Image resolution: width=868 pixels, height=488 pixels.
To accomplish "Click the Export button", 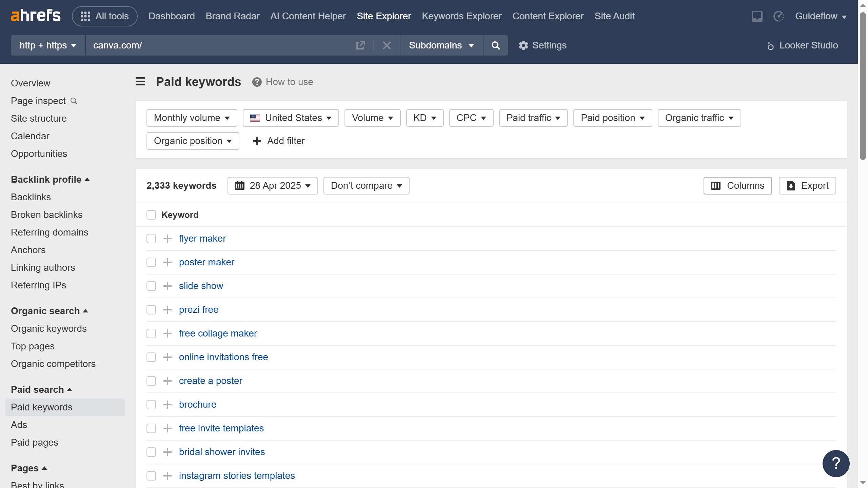I will pyautogui.click(x=807, y=186).
